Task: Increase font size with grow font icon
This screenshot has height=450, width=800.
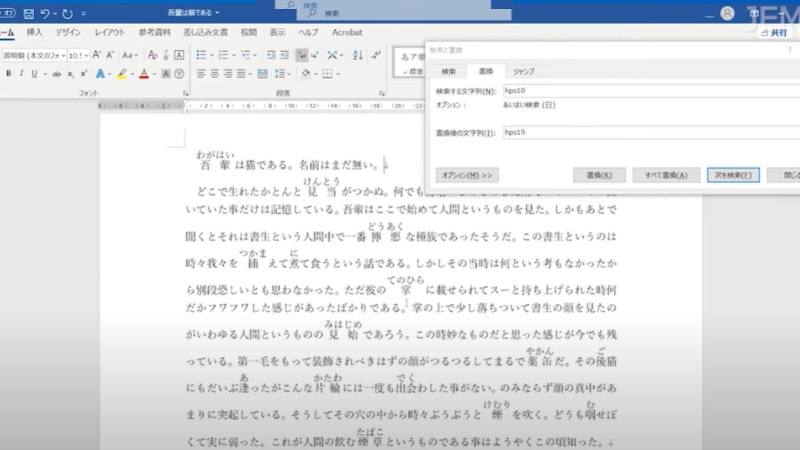Action: pyautogui.click(x=96, y=55)
